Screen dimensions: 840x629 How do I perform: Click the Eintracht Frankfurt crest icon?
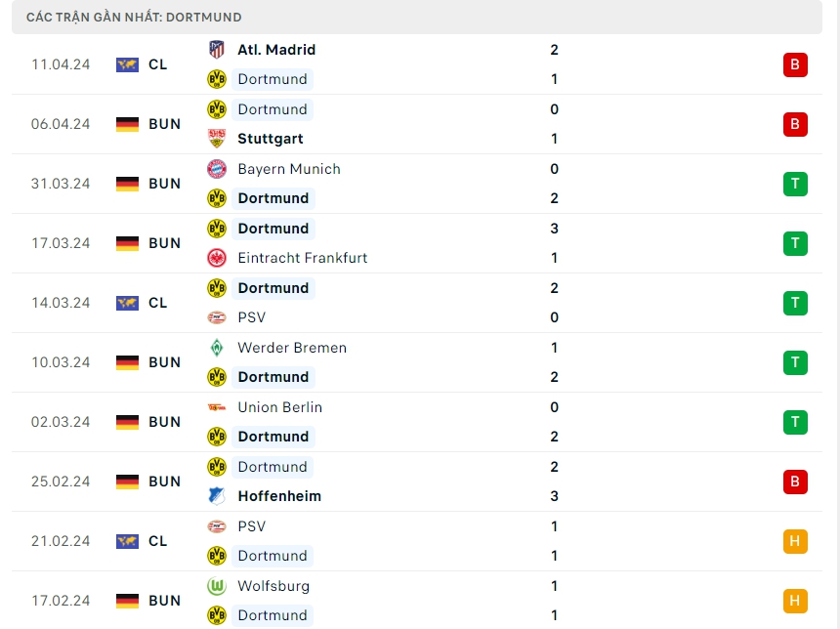pos(217,258)
